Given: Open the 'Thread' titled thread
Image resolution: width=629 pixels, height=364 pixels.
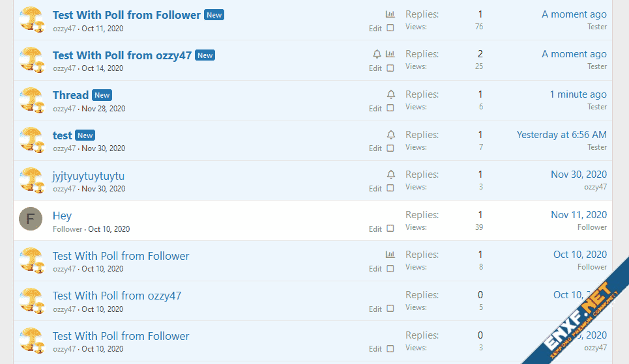Looking at the screenshot, I should pyautogui.click(x=70, y=95).
